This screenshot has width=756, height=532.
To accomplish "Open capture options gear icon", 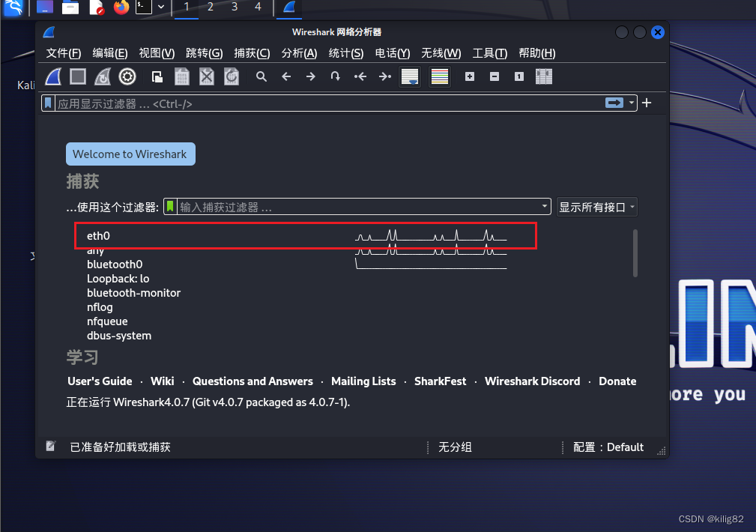I will (x=127, y=76).
